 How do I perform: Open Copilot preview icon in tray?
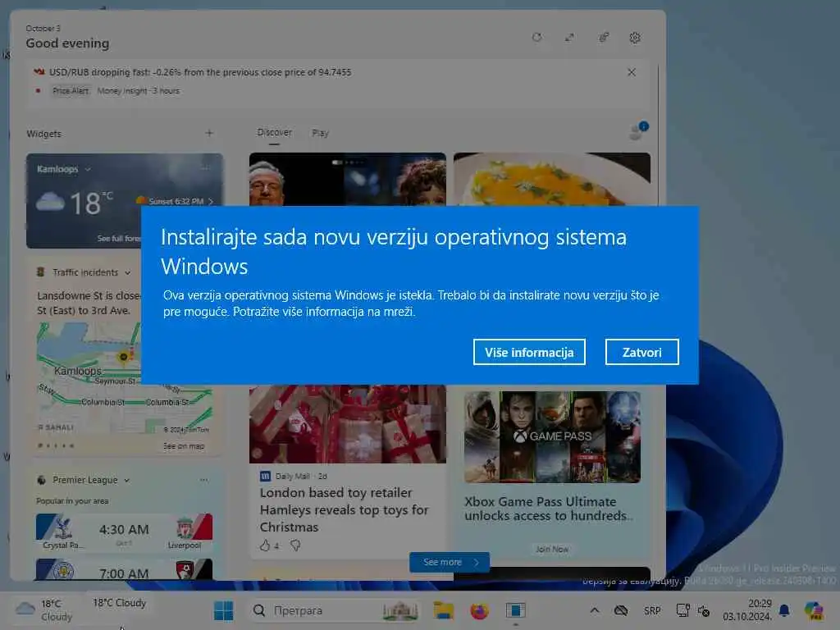click(x=814, y=610)
